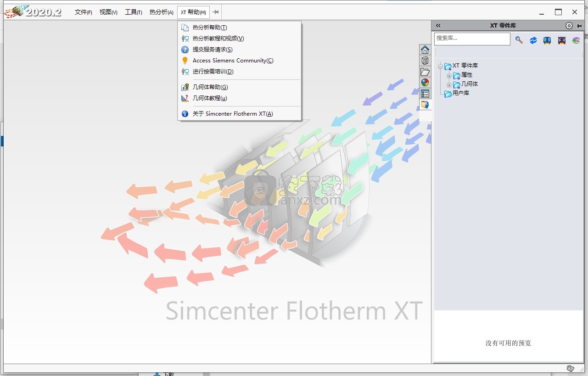
Task: Collapse the XT 零件库 tree root
Action: [440, 66]
